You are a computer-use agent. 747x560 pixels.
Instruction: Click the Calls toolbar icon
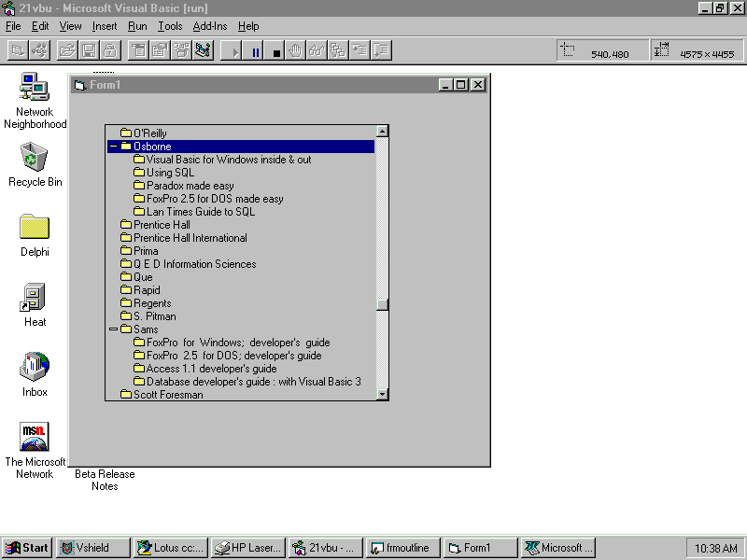pos(338,51)
